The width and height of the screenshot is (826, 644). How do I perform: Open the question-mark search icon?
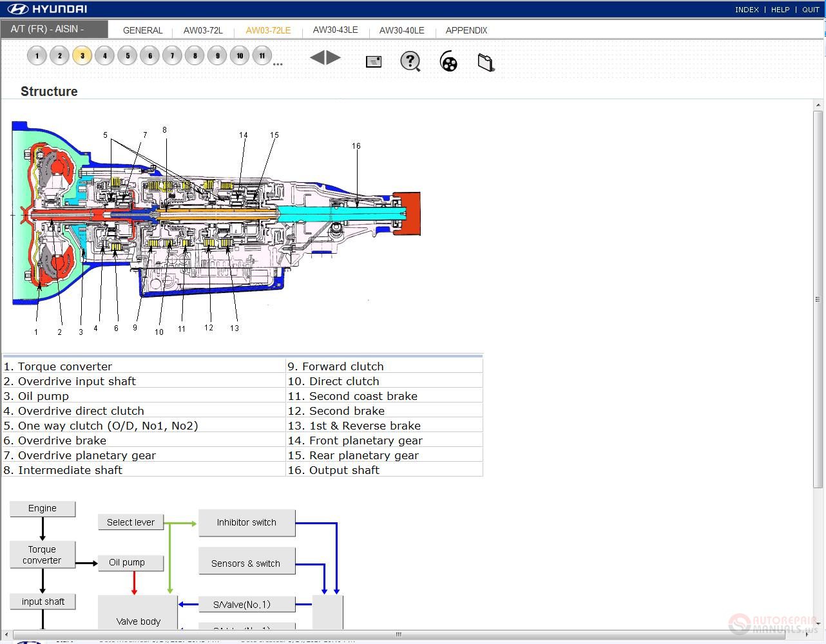tap(410, 61)
